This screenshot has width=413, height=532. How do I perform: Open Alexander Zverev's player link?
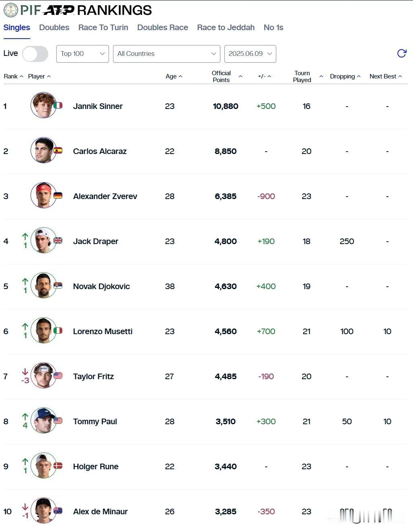click(x=105, y=196)
